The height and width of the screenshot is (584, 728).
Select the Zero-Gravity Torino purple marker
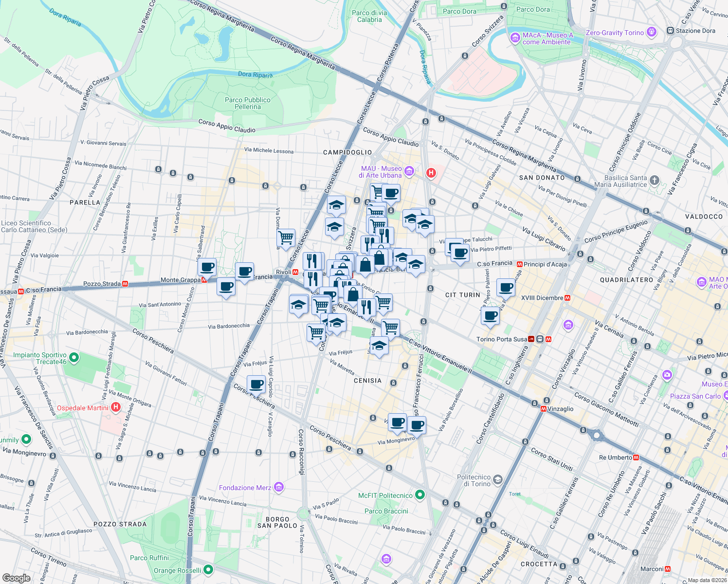pos(652,32)
